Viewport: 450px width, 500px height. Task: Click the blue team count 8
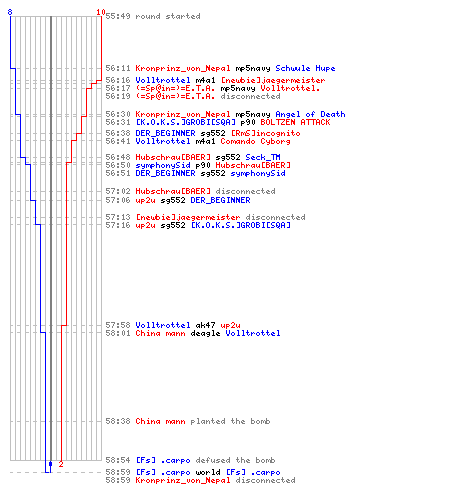(10, 12)
